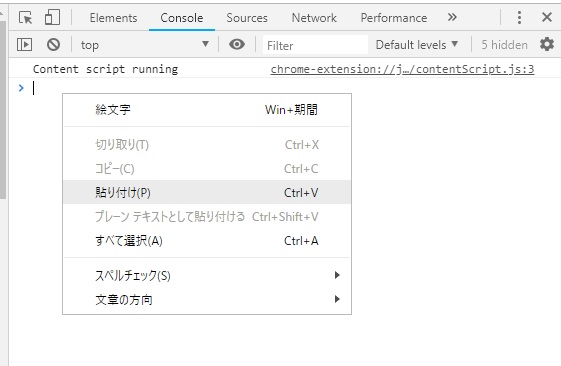Close DevTools with the X icon
This screenshot has height=366, width=561.
[547, 17]
